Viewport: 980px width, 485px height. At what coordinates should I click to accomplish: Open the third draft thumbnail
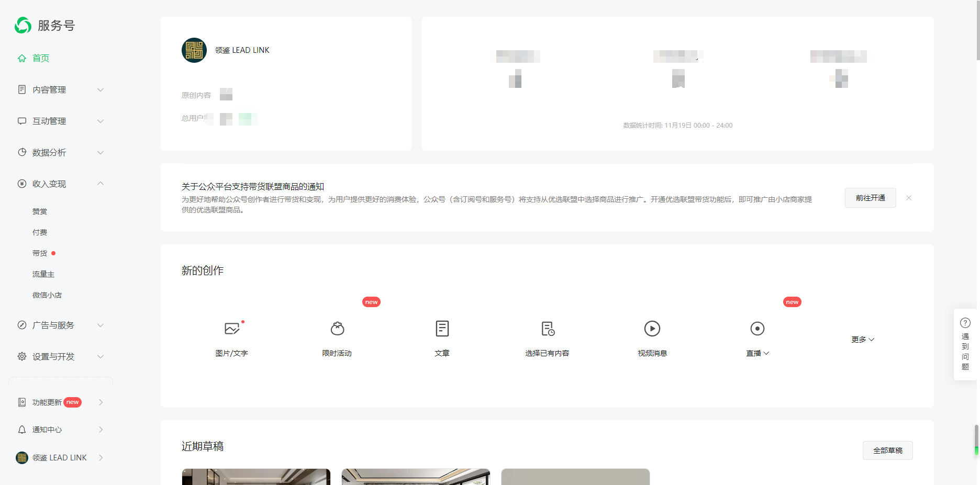[575, 477]
